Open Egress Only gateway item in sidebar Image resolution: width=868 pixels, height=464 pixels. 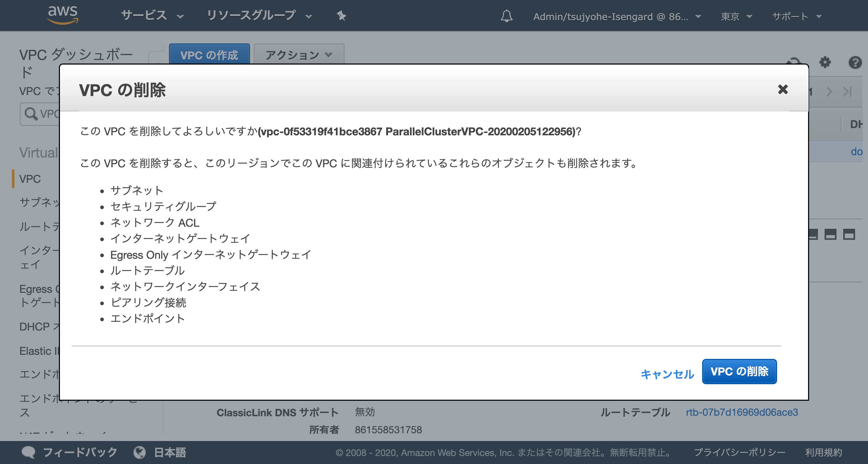point(40,296)
